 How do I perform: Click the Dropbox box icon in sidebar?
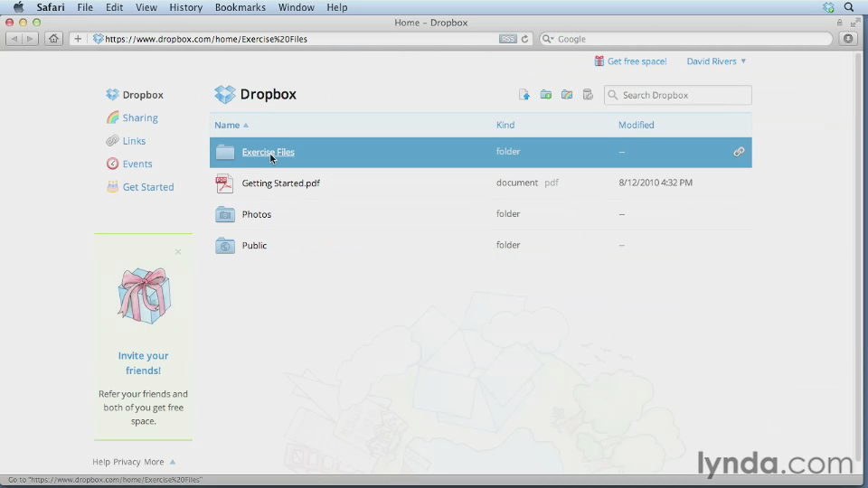(x=112, y=95)
